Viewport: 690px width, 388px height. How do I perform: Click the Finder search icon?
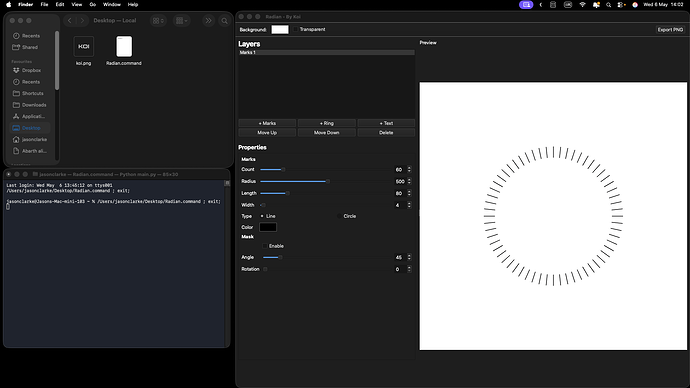pyautogui.click(x=224, y=21)
